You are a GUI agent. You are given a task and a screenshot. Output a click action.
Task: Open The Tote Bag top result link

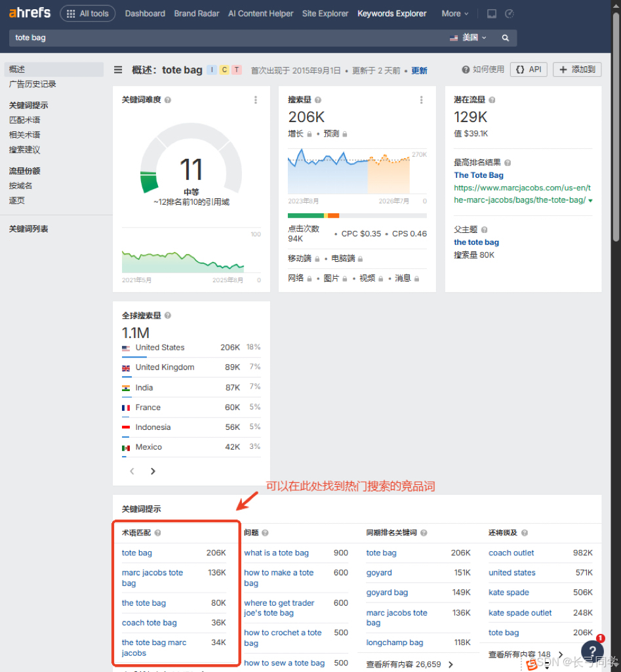[479, 175]
